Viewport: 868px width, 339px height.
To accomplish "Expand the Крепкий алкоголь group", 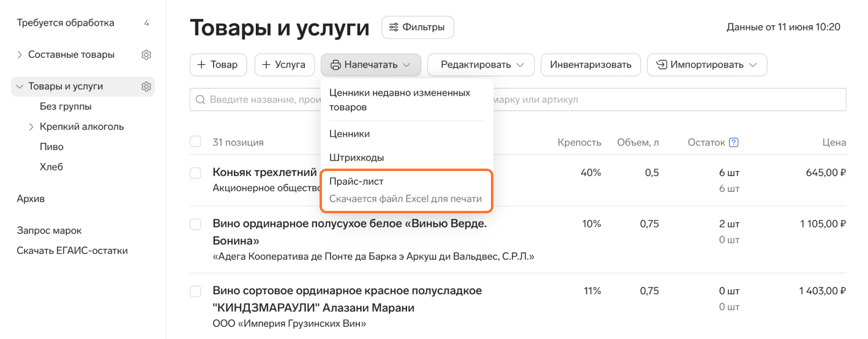I will [31, 127].
